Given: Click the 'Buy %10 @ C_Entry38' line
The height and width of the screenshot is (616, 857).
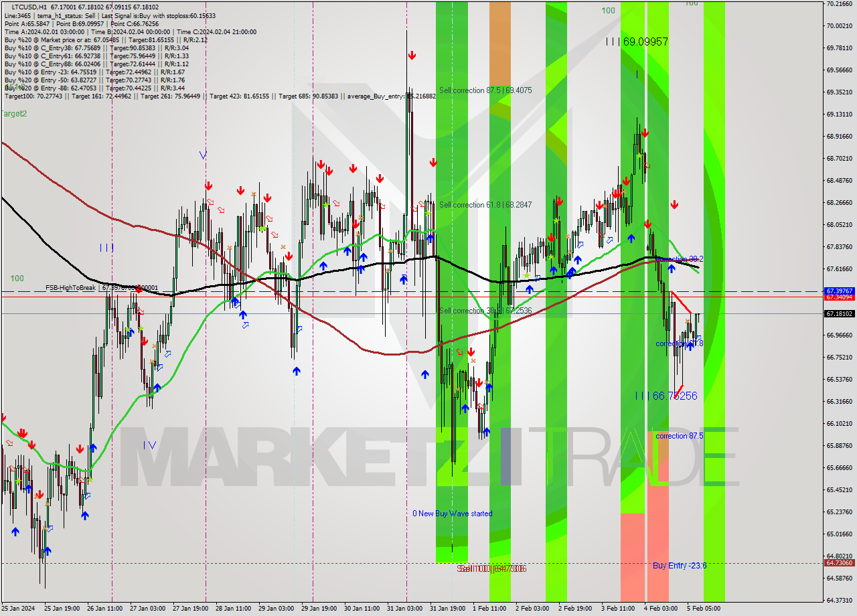Looking at the screenshot, I should point(97,48).
